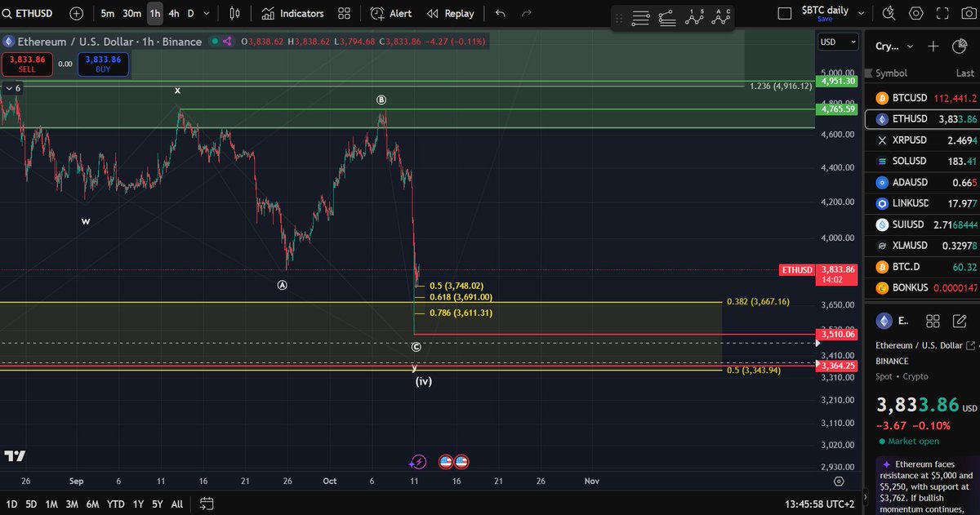
Task: Sort the watchlist by the Symbol column
Action: click(891, 73)
